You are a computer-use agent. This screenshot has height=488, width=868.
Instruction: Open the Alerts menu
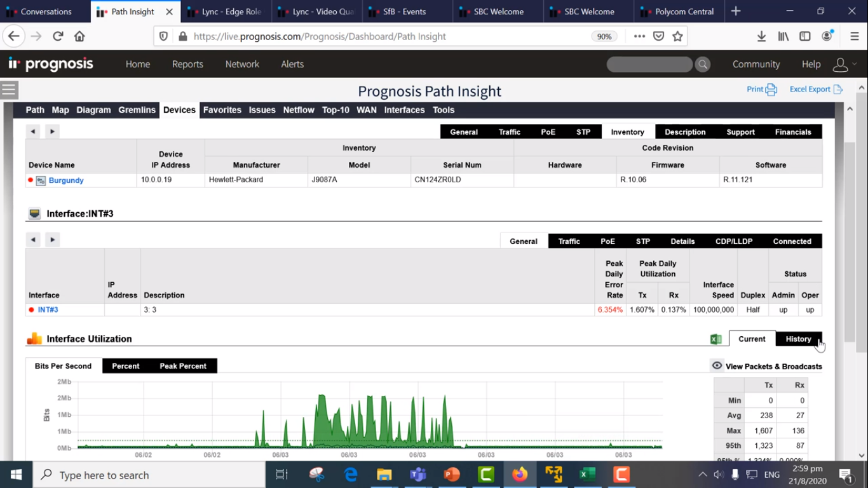292,64
